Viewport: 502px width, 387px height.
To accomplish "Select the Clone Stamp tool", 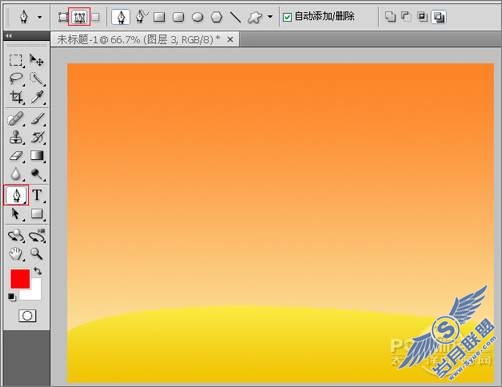I will click(x=16, y=137).
